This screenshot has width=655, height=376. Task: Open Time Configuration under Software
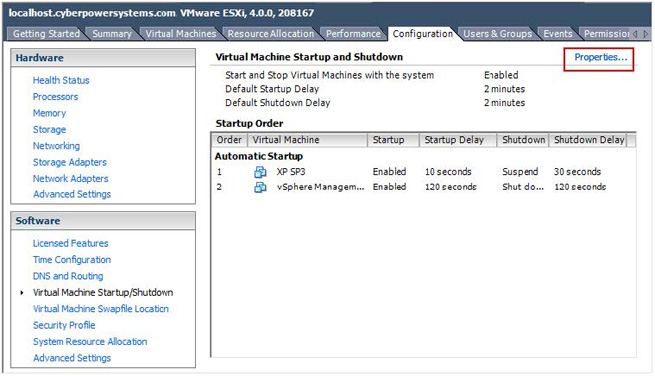coord(72,260)
